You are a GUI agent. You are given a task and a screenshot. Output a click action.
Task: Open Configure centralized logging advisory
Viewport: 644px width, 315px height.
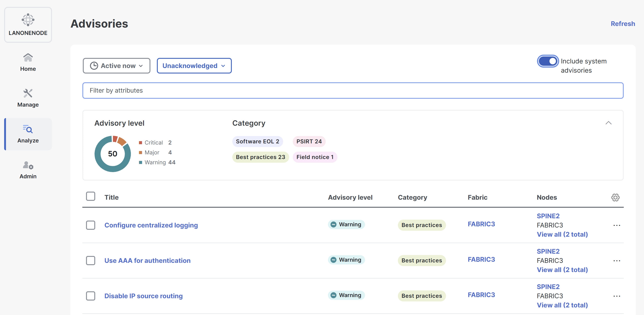(151, 225)
